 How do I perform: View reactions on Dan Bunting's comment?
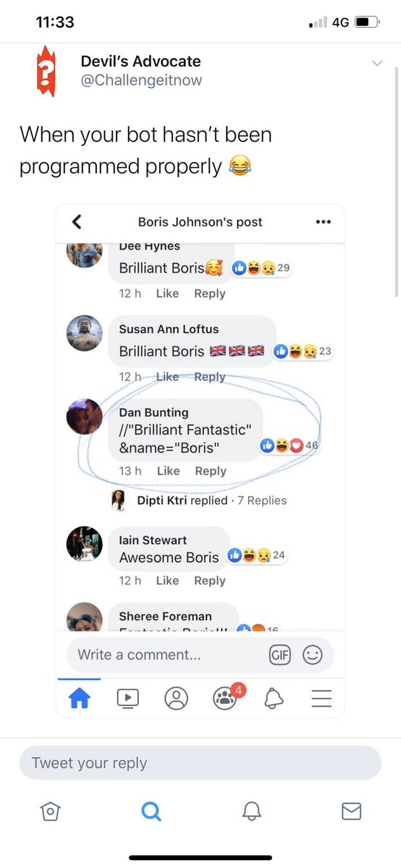click(288, 446)
